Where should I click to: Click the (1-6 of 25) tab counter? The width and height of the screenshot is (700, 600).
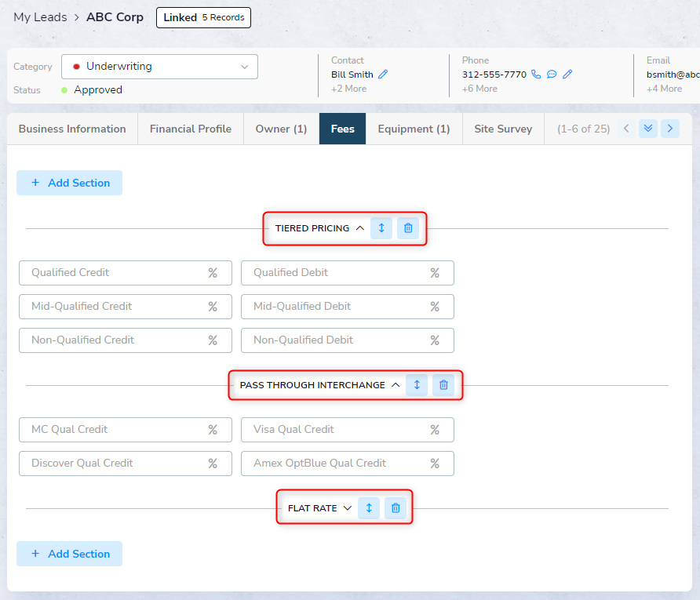point(584,129)
